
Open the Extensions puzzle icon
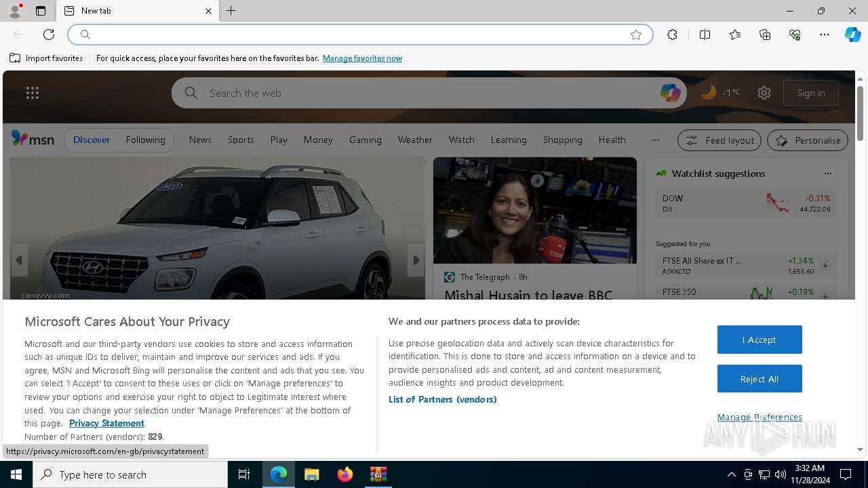pos(672,35)
